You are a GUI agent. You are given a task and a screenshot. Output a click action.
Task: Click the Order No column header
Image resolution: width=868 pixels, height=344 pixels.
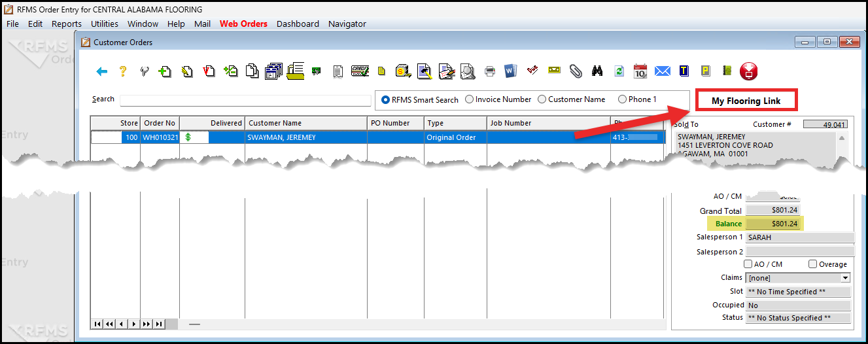(160, 123)
